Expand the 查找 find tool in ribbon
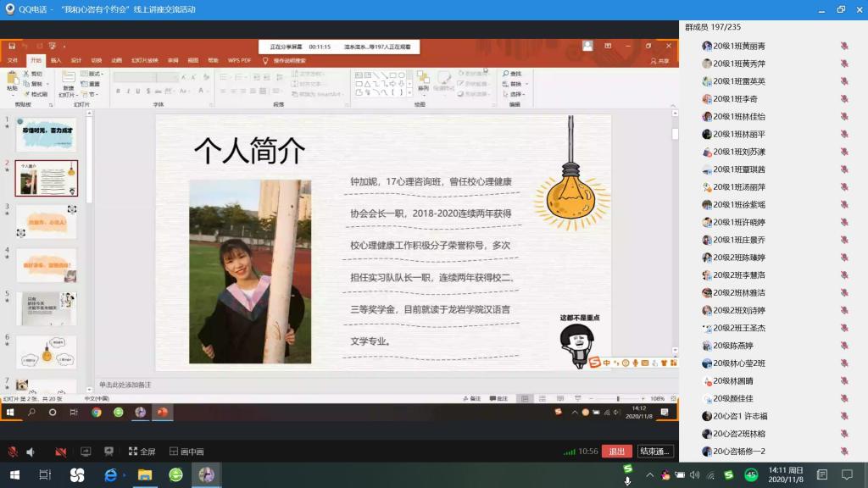 pos(513,74)
